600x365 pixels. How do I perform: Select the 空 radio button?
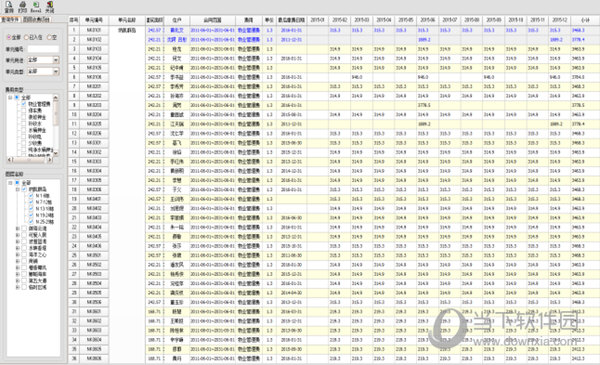coord(49,37)
